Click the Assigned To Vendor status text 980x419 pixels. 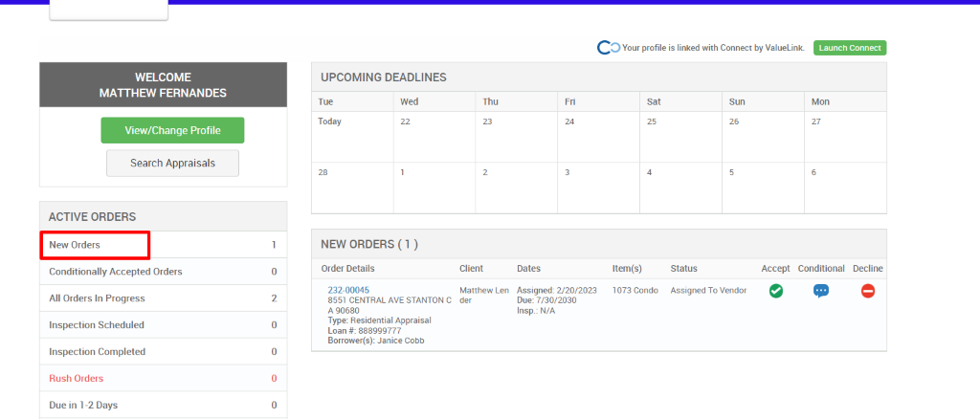[708, 291]
